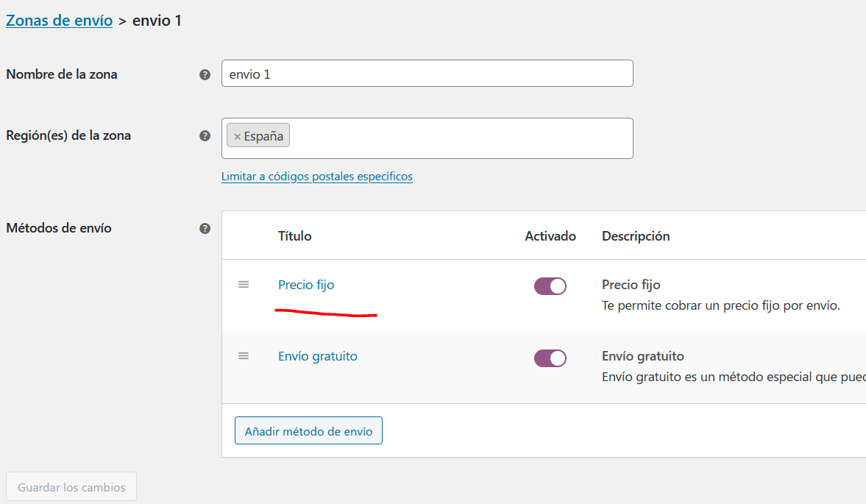Open help tooltip for Nombre de la zona
Viewport: 866px width, 504px height.
pos(205,74)
